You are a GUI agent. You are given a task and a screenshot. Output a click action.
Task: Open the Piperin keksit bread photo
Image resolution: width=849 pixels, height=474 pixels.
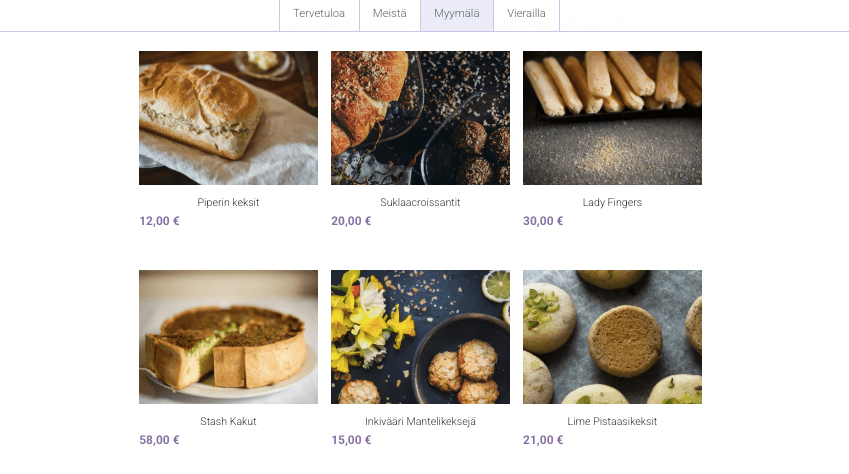228,118
